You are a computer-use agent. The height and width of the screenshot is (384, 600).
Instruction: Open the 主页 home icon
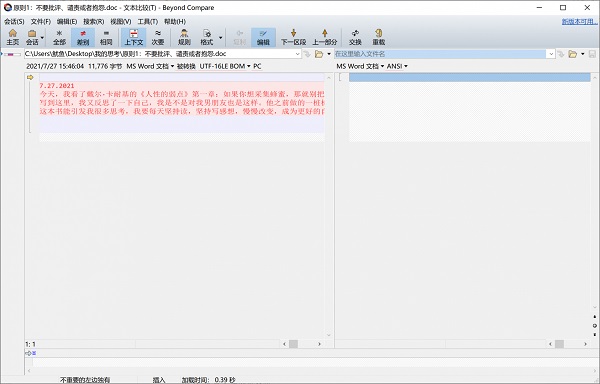13,37
